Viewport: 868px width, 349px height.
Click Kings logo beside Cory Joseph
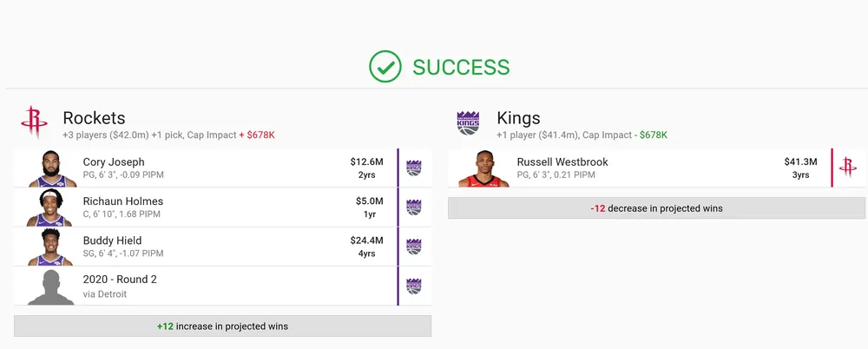pyautogui.click(x=414, y=168)
